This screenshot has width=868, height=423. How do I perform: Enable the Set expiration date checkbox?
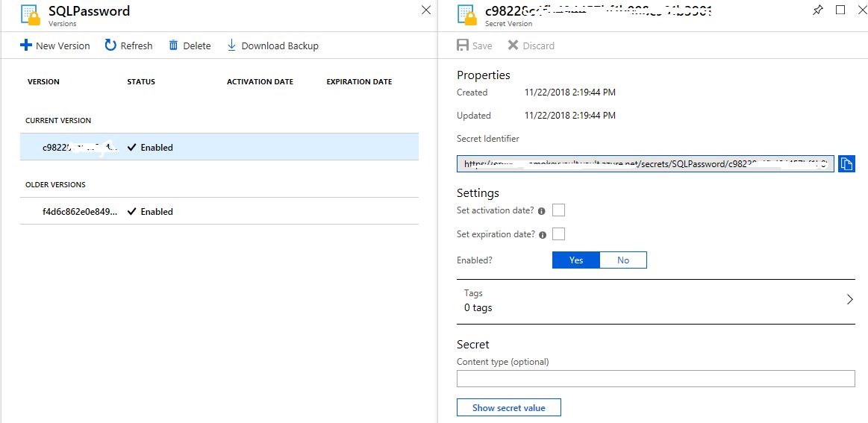558,234
